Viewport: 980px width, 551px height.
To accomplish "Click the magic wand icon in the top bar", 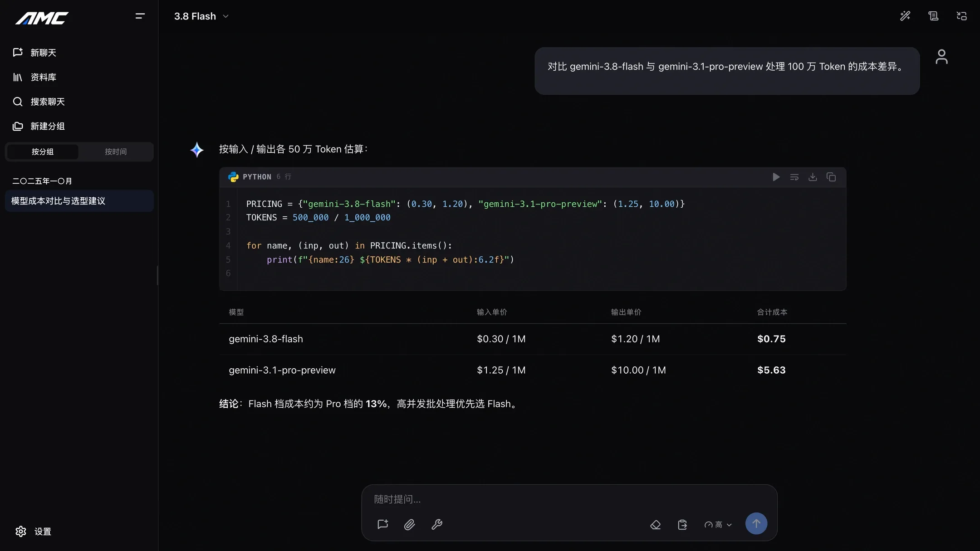I will coord(905,16).
